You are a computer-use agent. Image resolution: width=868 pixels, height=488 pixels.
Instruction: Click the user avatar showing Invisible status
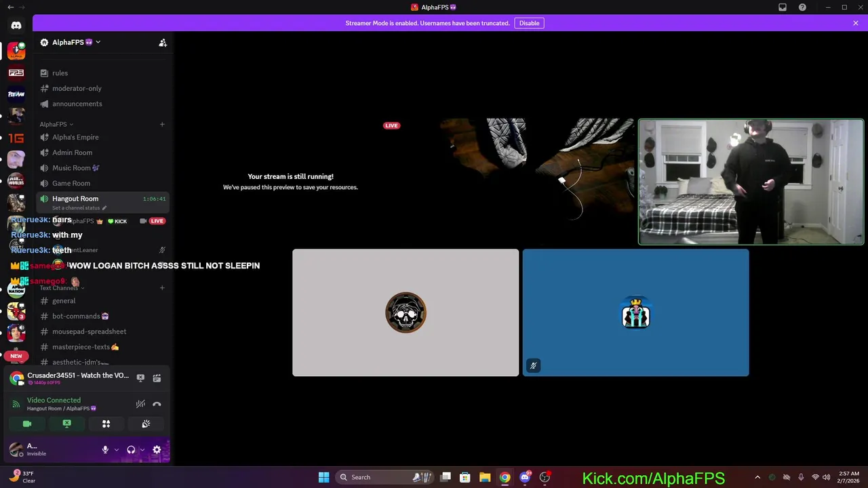16,449
